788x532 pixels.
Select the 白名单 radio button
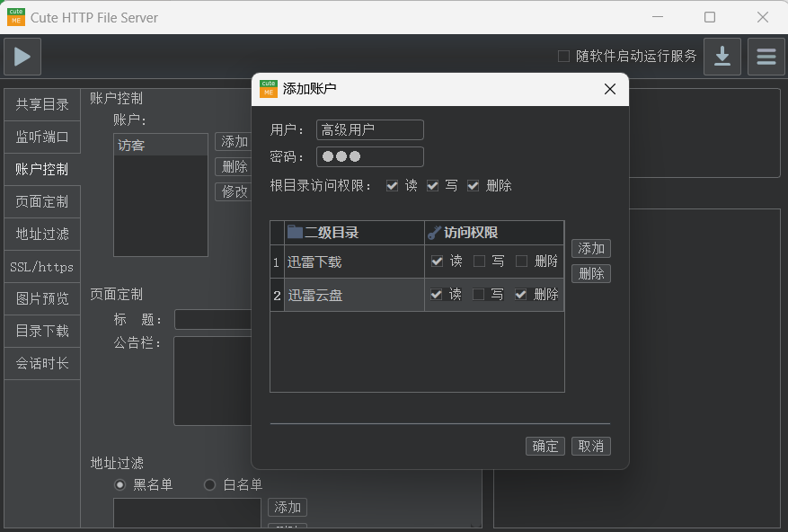209,484
